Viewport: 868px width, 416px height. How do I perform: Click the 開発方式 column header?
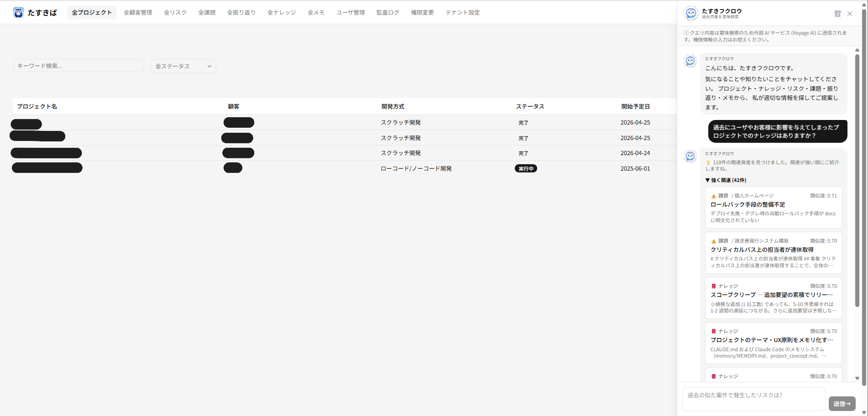(393, 106)
